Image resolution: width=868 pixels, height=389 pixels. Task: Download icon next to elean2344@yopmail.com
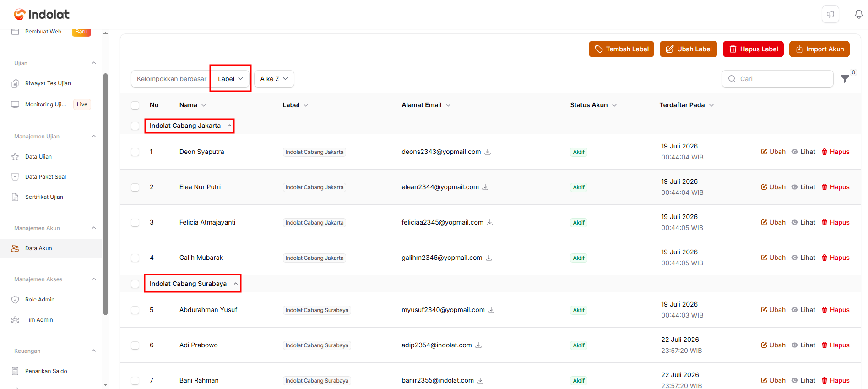pyautogui.click(x=485, y=187)
